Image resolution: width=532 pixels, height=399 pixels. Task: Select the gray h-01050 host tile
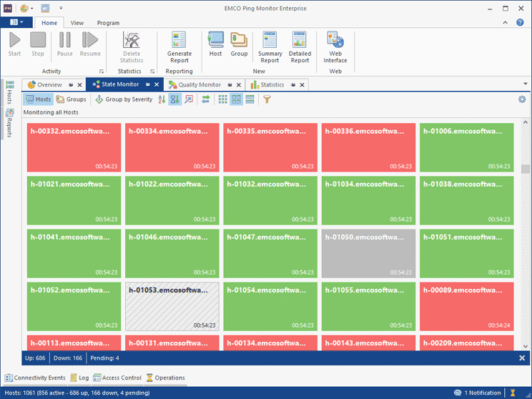pyautogui.click(x=368, y=253)
